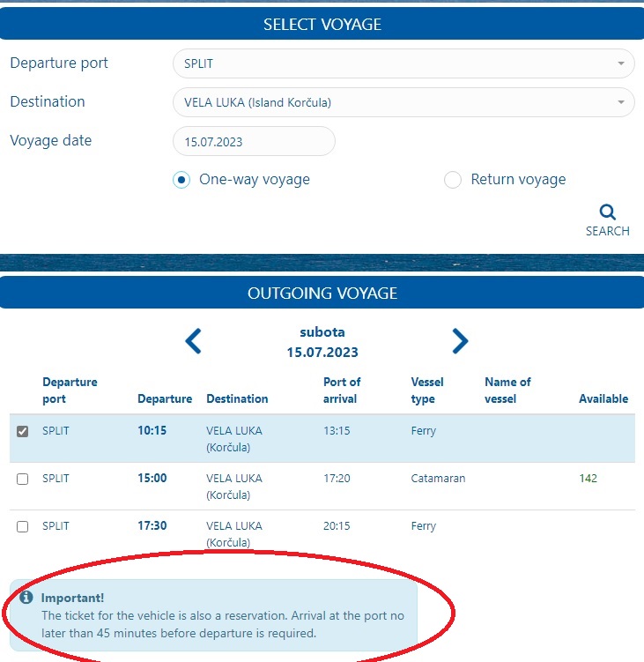The width and height of the screenshot is (644, 662).
Task: Click the Available column header
Action: pyautogui.click(x=603, y=398)
